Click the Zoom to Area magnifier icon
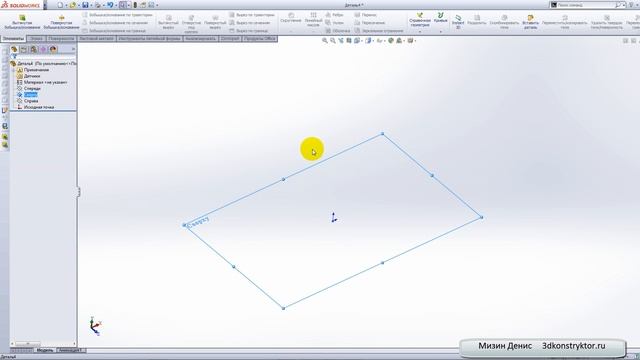 click(333, 41)
